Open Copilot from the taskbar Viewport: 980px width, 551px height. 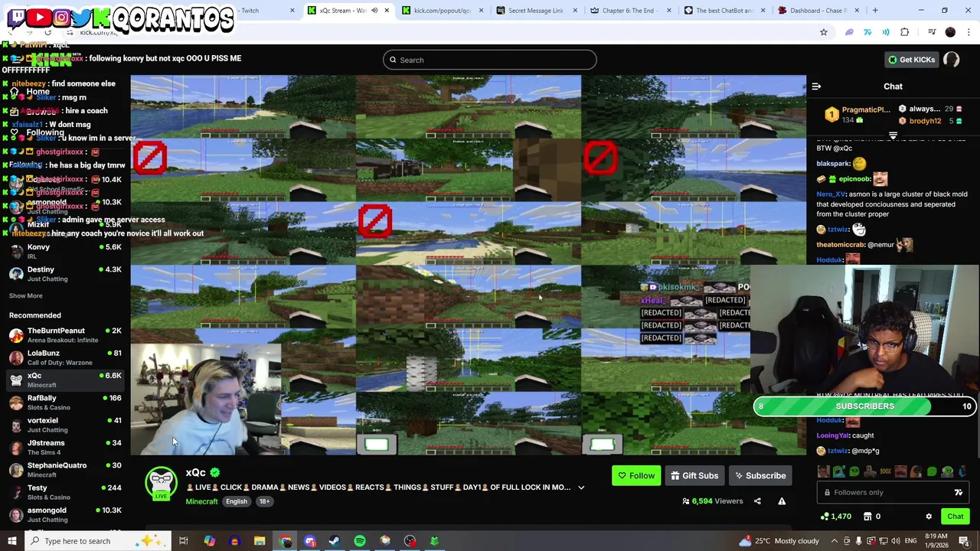point(209,541)
